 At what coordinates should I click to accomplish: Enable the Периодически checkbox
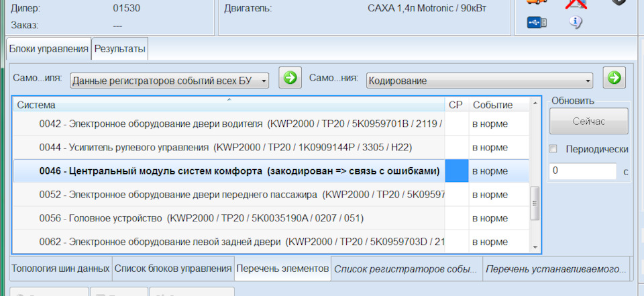[x=553, y=149]
